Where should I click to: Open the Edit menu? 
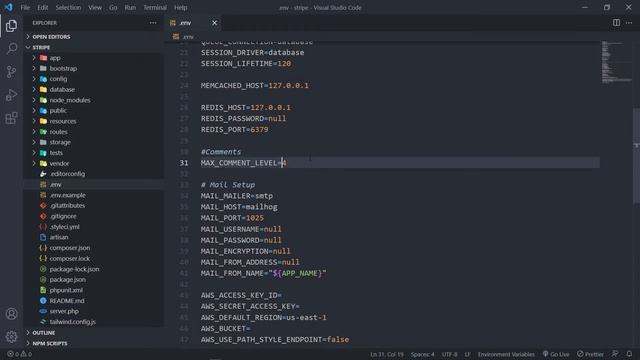click(x=42, y=7)
